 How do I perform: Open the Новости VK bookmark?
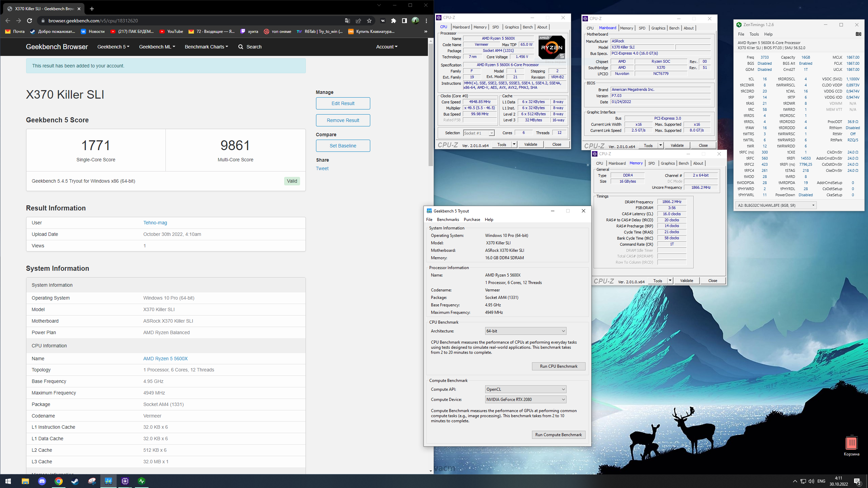tap(93, 32)
